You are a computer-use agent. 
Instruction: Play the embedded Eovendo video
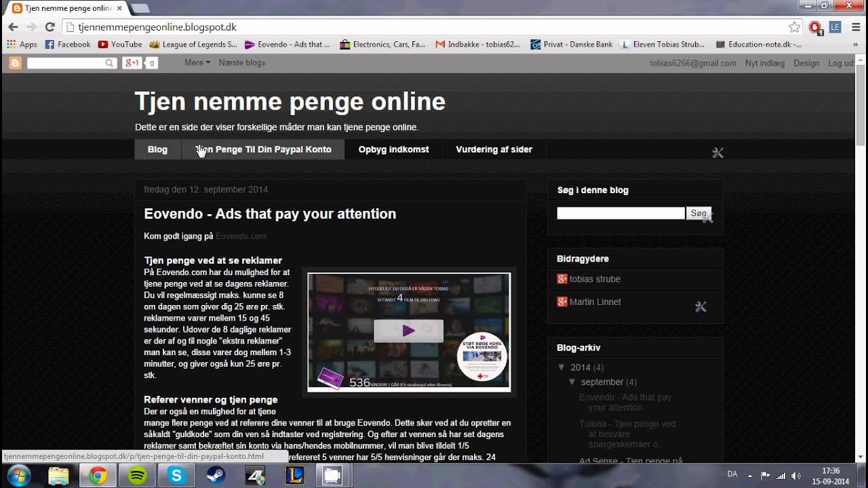click(x=408, y=331)
